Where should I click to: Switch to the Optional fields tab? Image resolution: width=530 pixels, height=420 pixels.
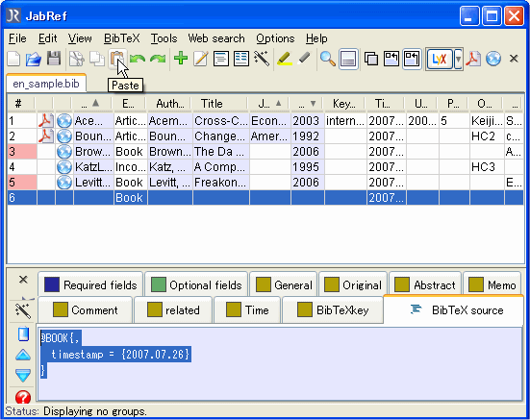click(x=196, y=284)
